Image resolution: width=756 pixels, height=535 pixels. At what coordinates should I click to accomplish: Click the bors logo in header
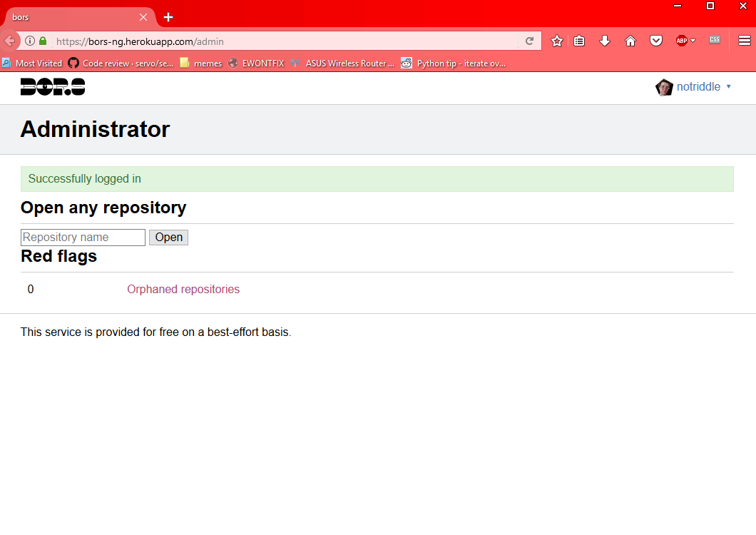[x=53, y=87]
